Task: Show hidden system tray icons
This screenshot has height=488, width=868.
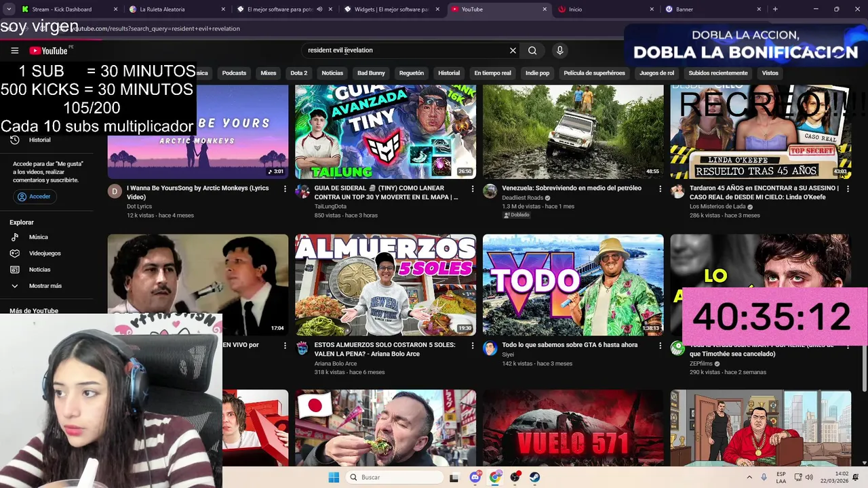Action: point(750,477)
